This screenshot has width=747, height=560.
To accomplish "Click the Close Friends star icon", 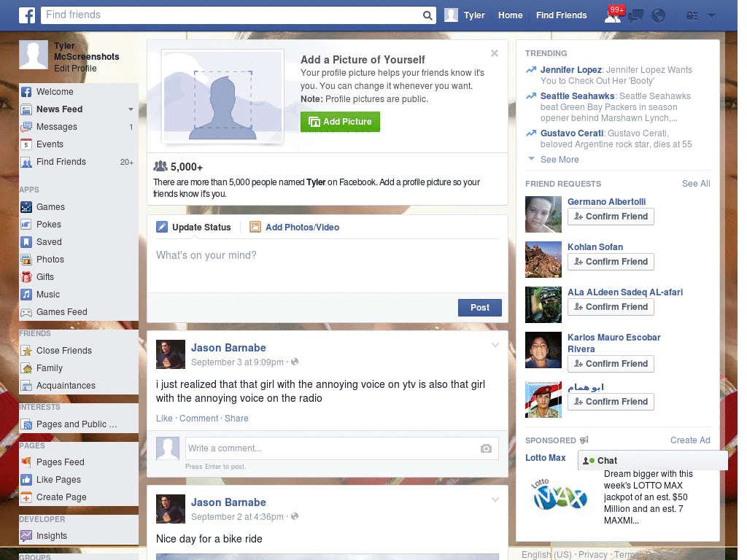I will [x=26, y=351].
